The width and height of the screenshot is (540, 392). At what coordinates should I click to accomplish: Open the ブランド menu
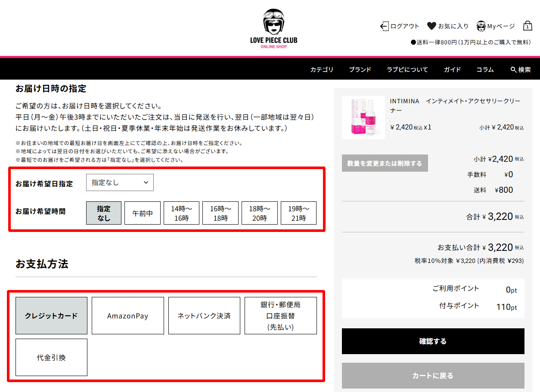click(360, 70)
